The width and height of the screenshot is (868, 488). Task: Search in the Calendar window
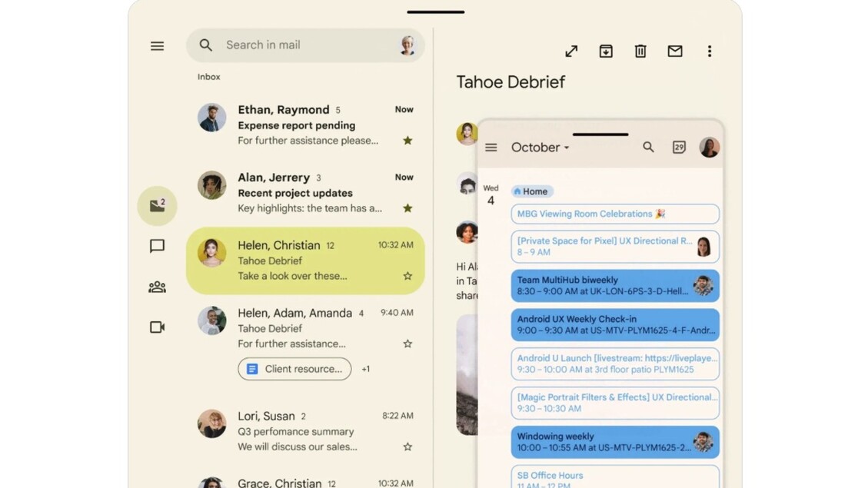[648, 148]
